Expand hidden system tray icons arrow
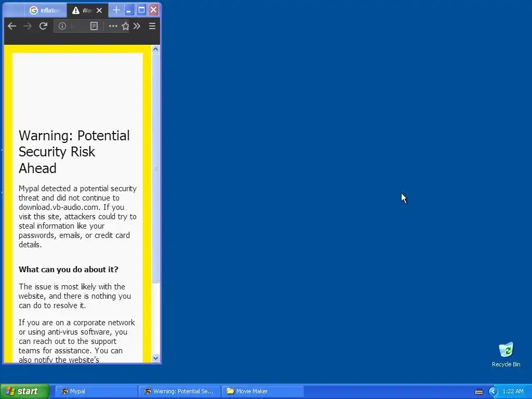 (x=494, y=392)
